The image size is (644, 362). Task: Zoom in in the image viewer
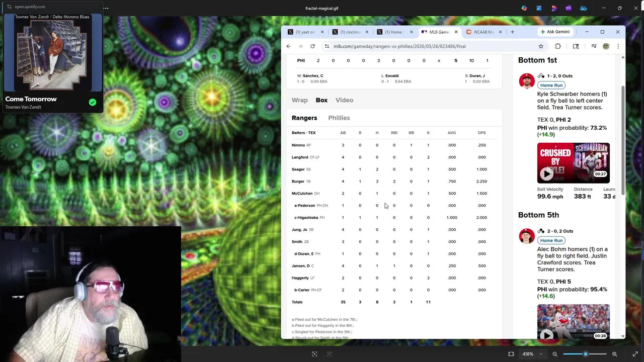615,354
